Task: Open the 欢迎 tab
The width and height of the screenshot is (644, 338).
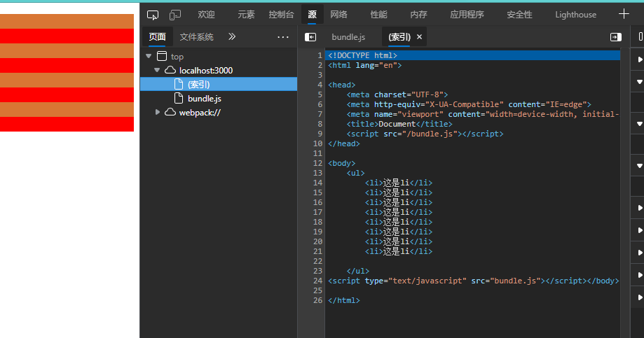Action: pos(206,15)
